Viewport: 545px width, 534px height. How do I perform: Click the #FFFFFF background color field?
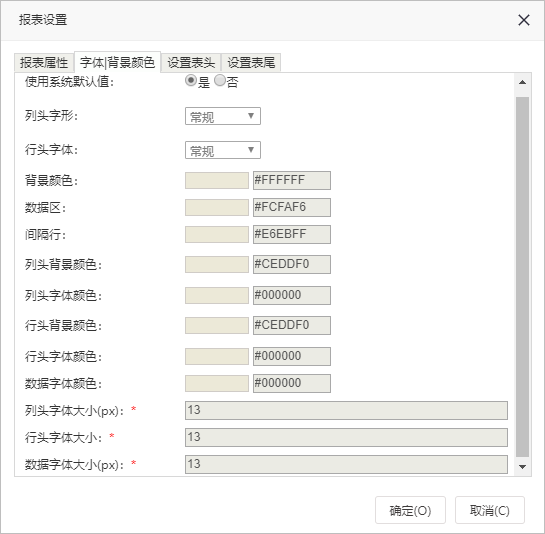(x=292, y=180)
